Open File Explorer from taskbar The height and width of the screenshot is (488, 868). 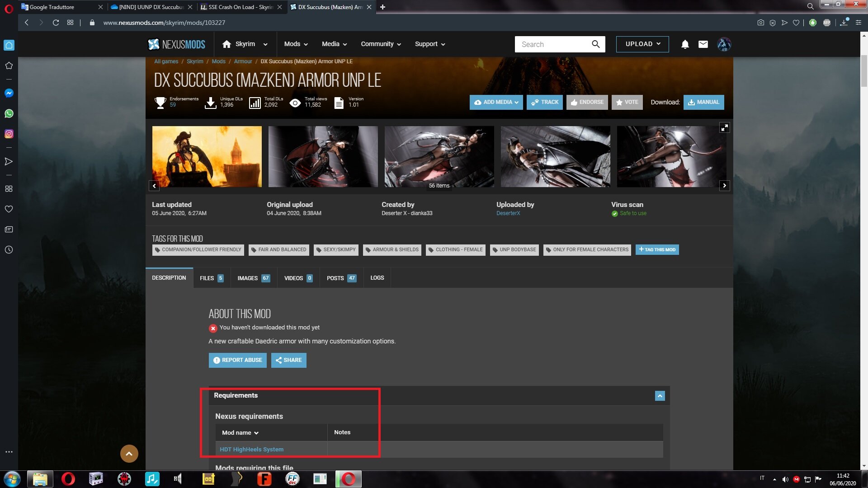[x=40, y=479]
